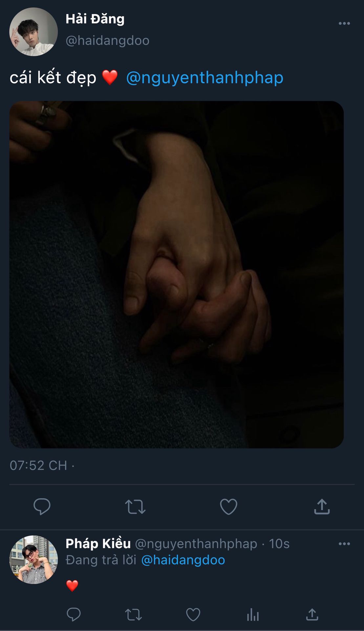Retweet Hải Đăng's main tweet
Viewport: 364px width, 631px height.
tap(135, 506)
